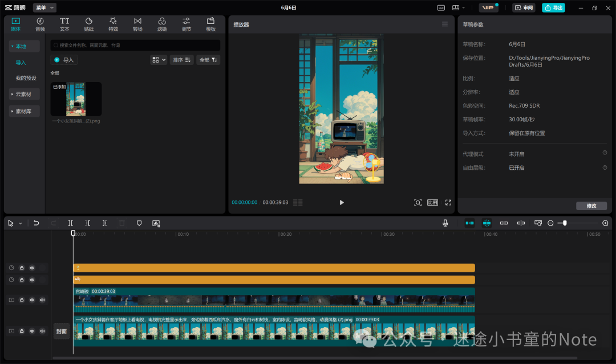Open the 特效 effects tab
The image size is (616, 364).
pos(113,24)
